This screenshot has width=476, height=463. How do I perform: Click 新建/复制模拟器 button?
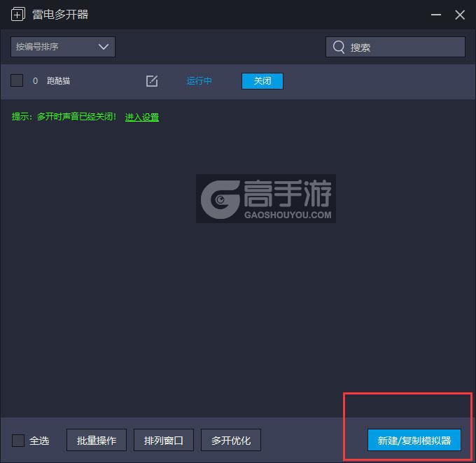(414, 440)
